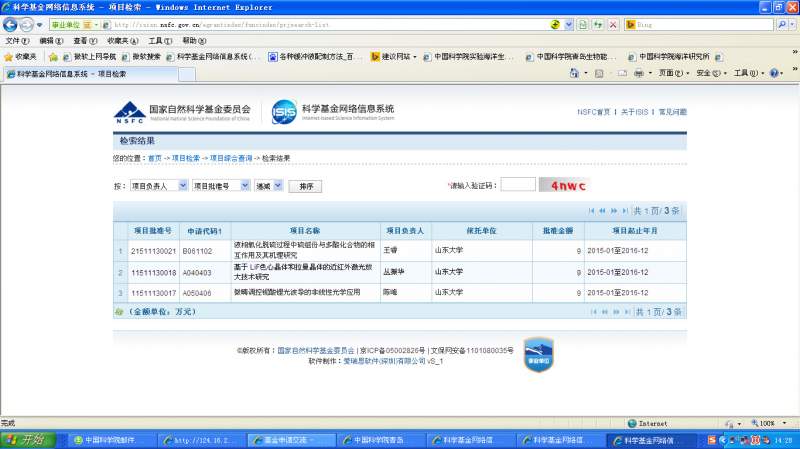800x449 pixels.
Task: Open the 开始 Start button
Action: [x=28, y=440]
